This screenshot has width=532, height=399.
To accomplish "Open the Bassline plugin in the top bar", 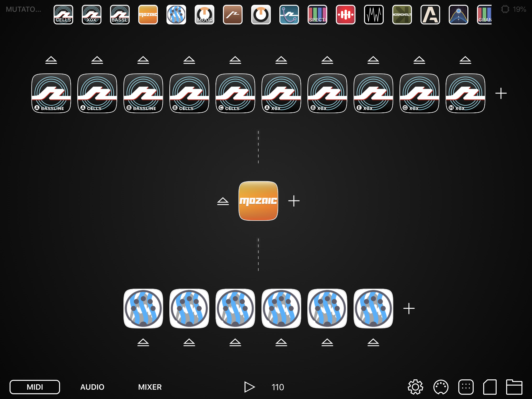I will tap(120, 15).
